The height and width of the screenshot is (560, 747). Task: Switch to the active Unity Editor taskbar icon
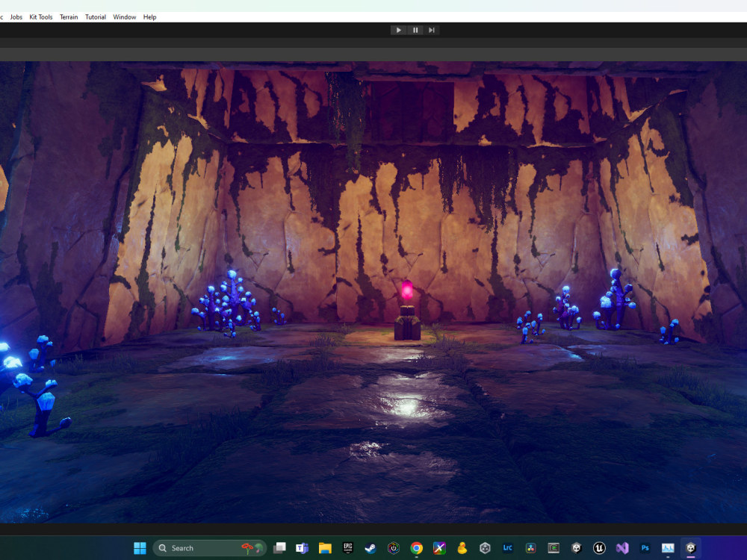tap(691, 548)
